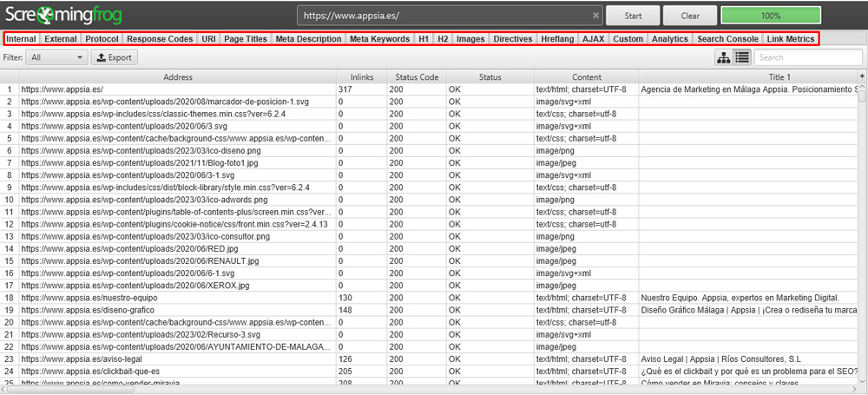Click the plus icon to add columns

(862, 76)
